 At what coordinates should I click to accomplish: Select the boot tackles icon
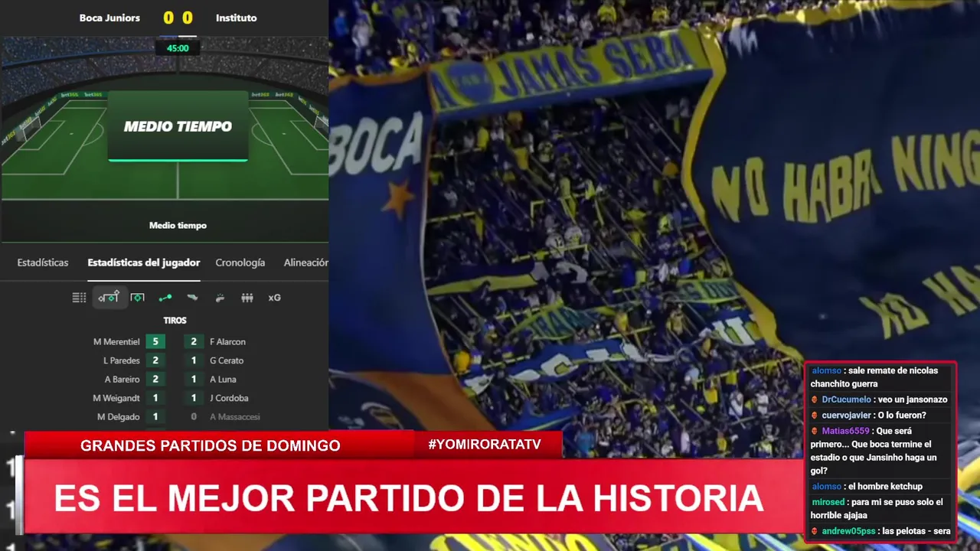[x=192, y=298]
